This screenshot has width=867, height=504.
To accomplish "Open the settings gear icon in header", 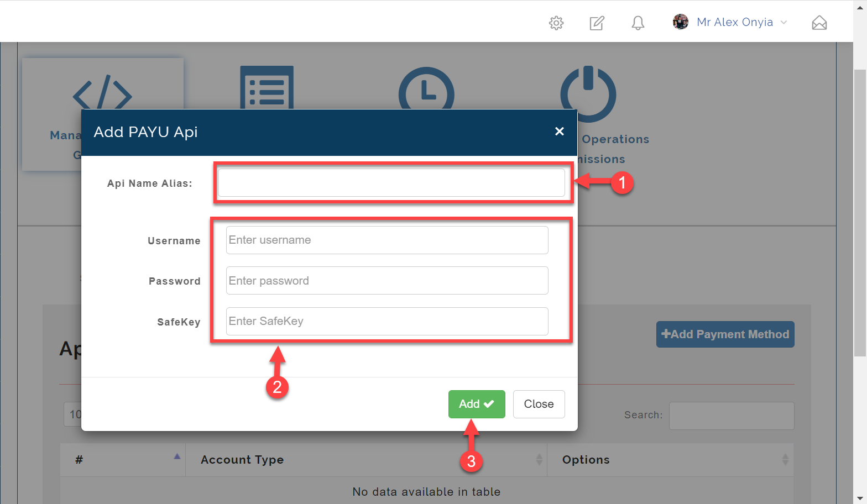I will tap(556, 23).
